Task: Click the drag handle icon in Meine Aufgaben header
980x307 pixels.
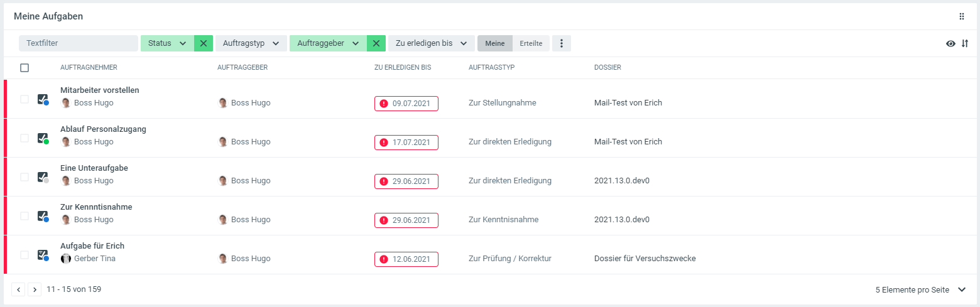Action: 961,16
